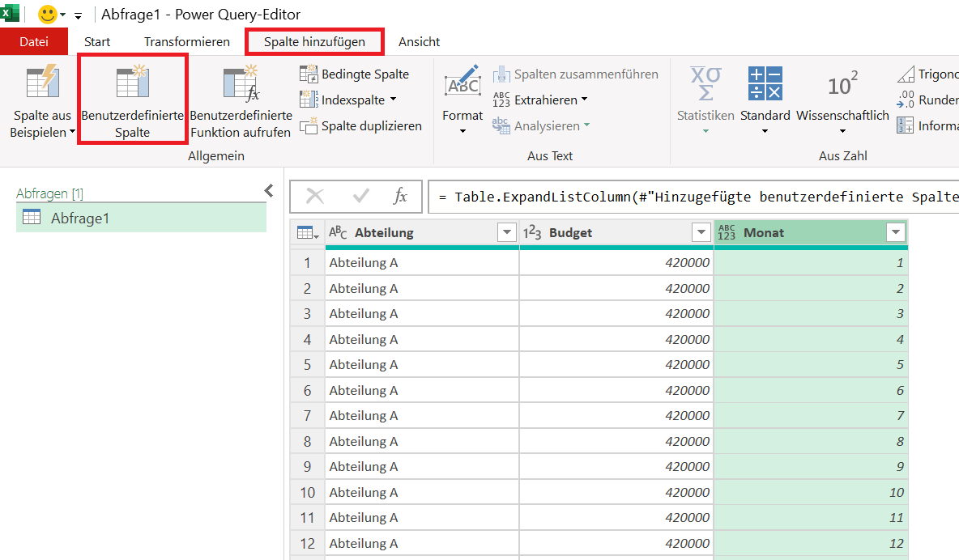Add a Bedingte Spalte

pos(354,74)
